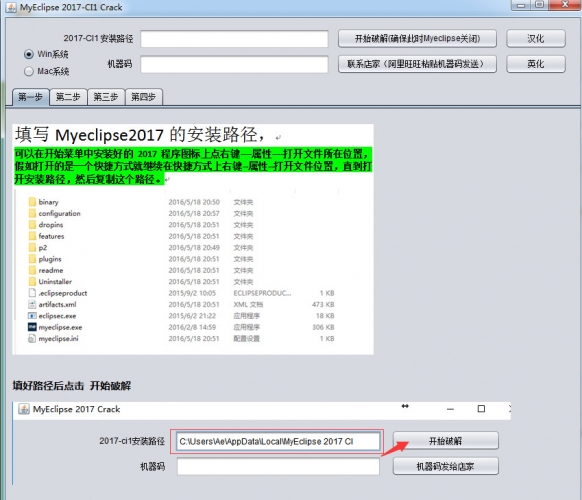The image size is (582, 500).
Task: Click Java icon beside MyEclipse 2017 Crack
Action: 24,409
